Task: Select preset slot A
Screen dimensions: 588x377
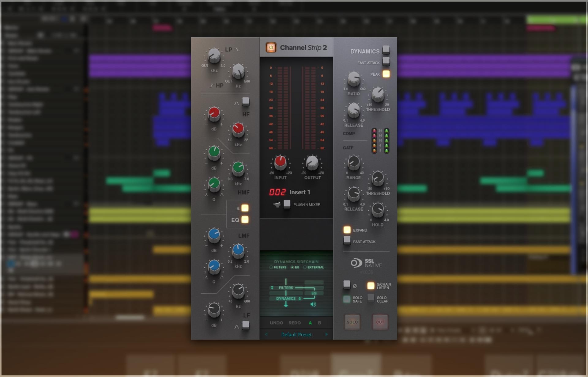Action: [x=310, y=323]
